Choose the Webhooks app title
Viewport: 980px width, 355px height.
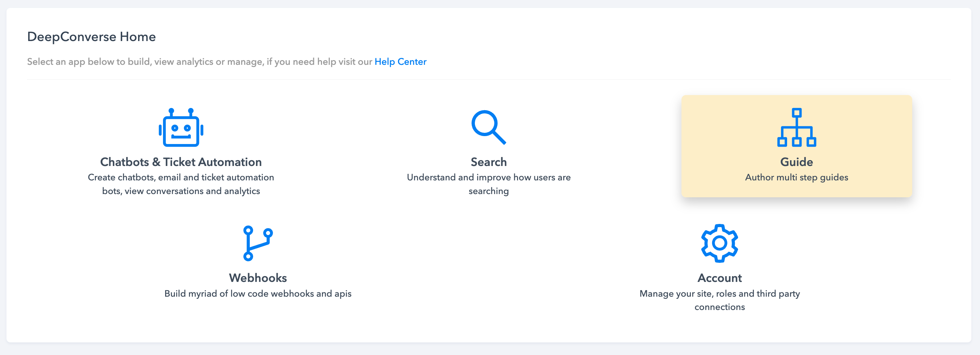pyautogui.click(x=257, y=278)
